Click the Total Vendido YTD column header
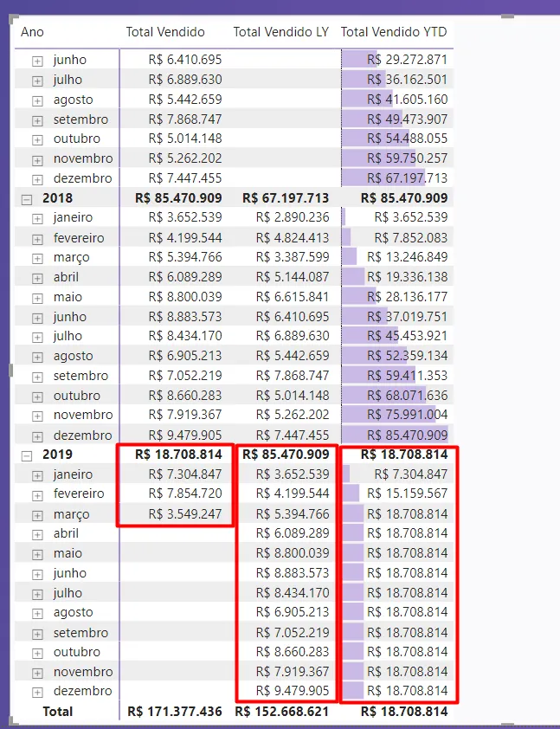Screen dimensions: 560x729 (x=394, y=32)
